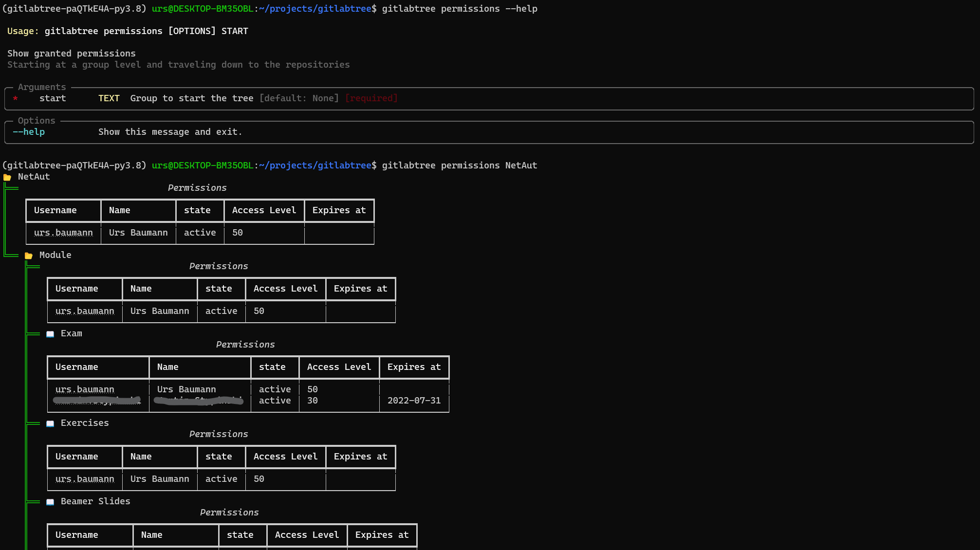Viewport: 980px width, 550px height.
Task: Click the '[required]' marker
Action: click(x=371, y=98)
